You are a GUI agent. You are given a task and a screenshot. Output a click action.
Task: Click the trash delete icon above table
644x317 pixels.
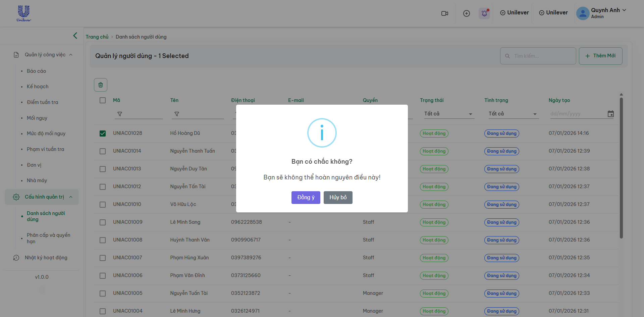[101, 85]
